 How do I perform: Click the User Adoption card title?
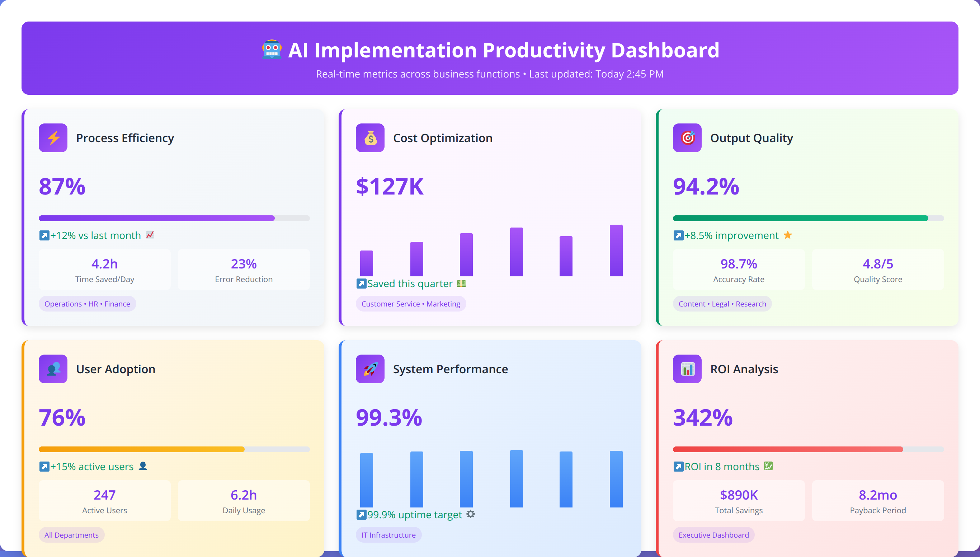point(116,369)
